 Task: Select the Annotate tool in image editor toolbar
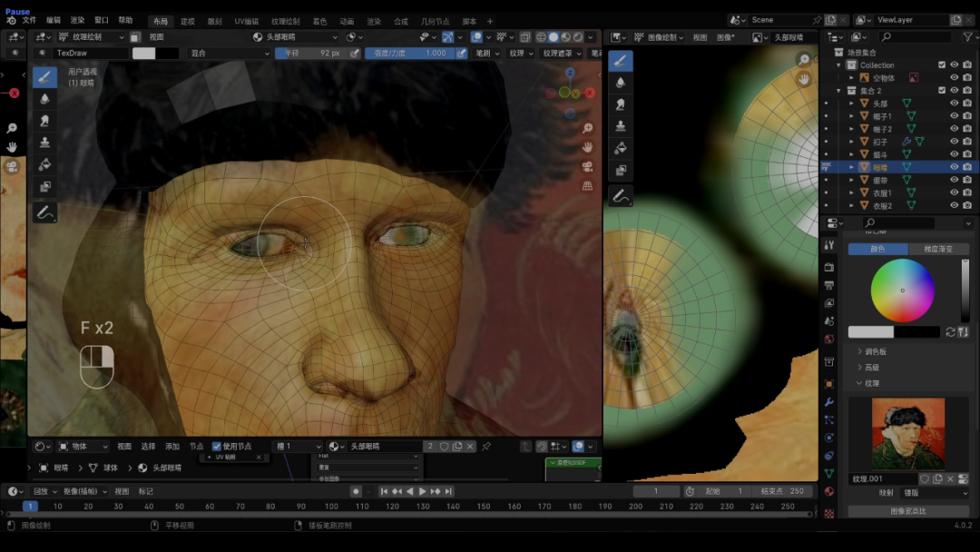[x=620, y=196]
